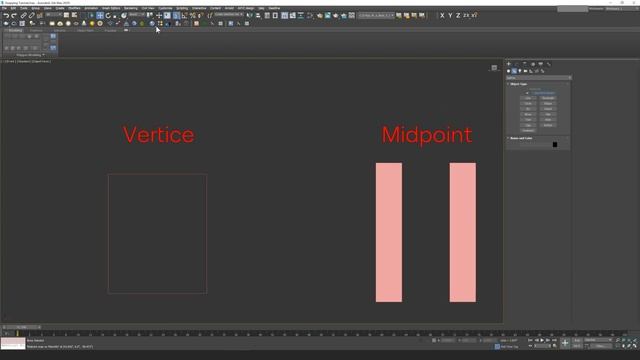Click the Undo arrow in the main toolbar
The width and height of the screenshot is (640, 360).
click(x=6, y=16)
